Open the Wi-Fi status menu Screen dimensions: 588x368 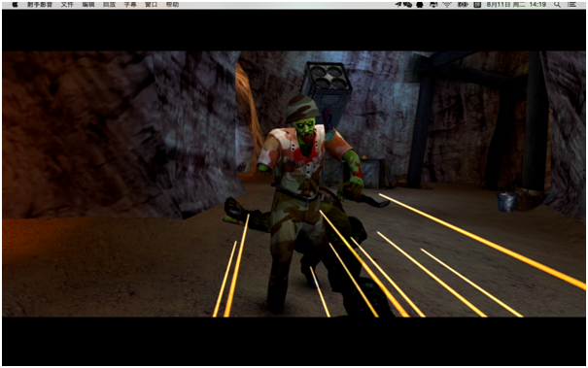[447, 5]
